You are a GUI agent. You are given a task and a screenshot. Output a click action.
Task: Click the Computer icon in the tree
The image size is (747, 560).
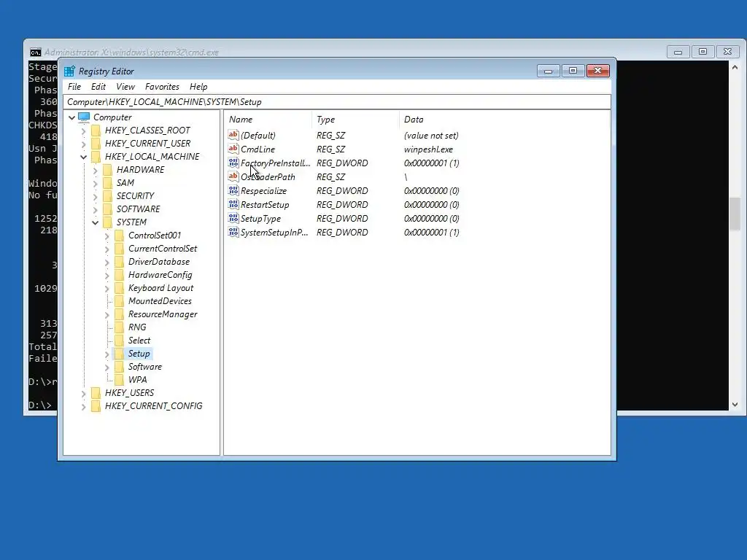tap(84, 117)
